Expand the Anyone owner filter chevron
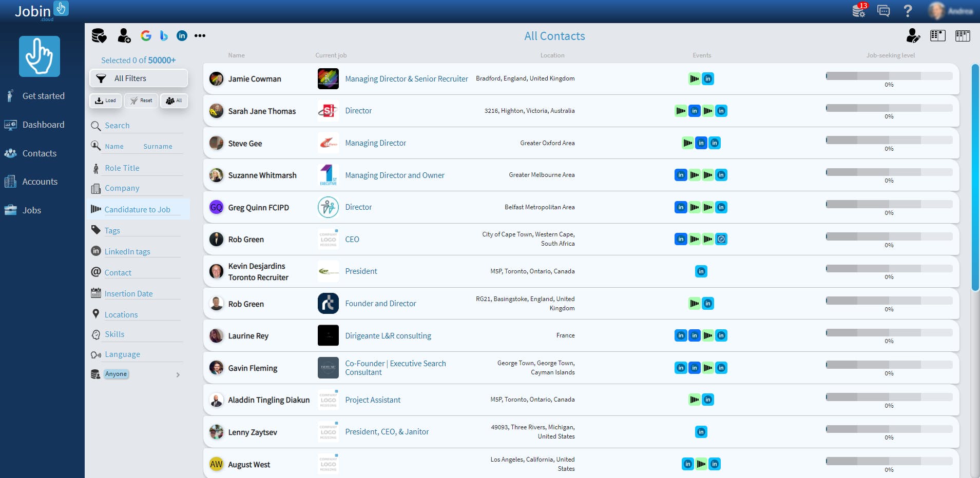 [x=178, y=375]
